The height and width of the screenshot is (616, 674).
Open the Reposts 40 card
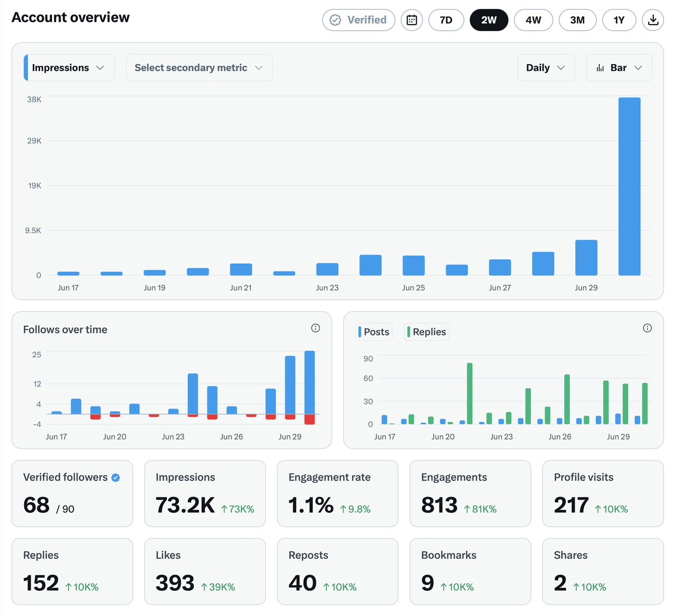(x=338, y=572)
